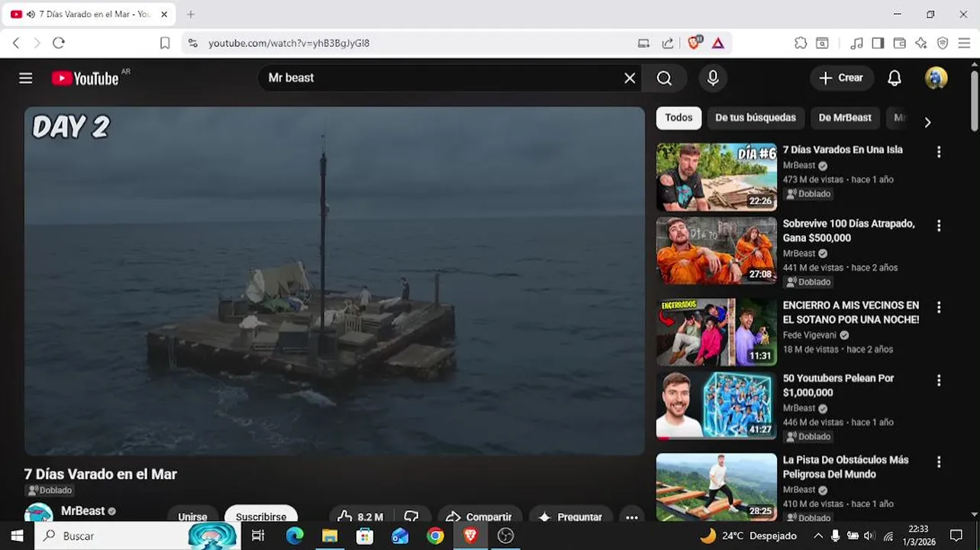Screen dimensions: 980x550
Task: Like the video (8.2 M)
Action: [x=359, y=516]
